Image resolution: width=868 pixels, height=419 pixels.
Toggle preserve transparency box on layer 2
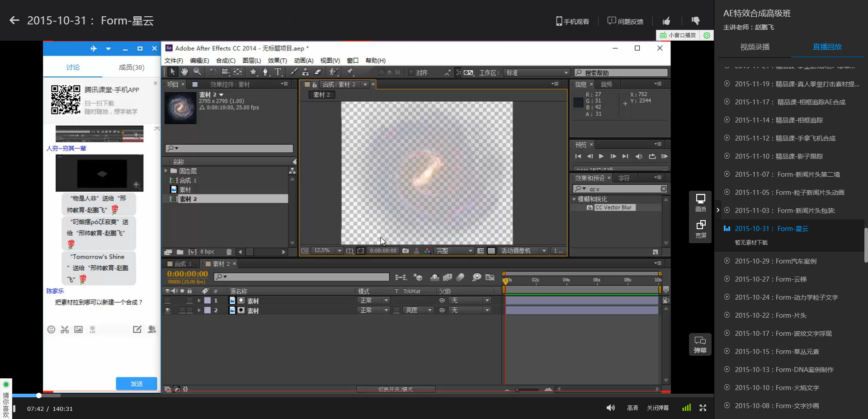[x=396, y=311]
